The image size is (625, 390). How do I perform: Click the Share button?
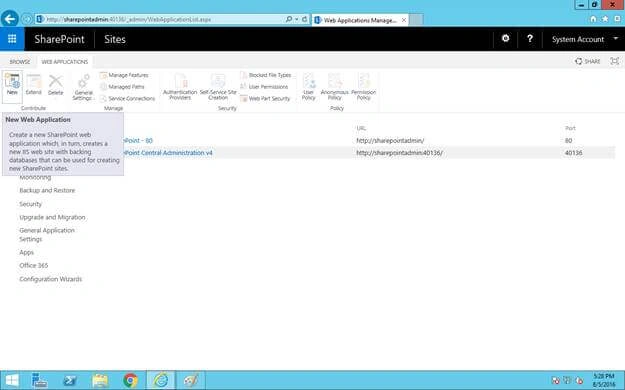point(588,61)
